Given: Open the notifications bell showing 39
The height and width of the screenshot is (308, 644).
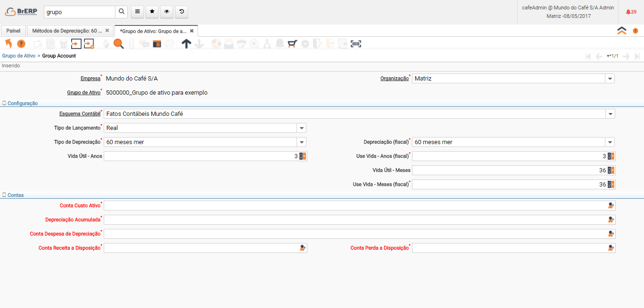Looking at the screenshot, I should [630, 12].
